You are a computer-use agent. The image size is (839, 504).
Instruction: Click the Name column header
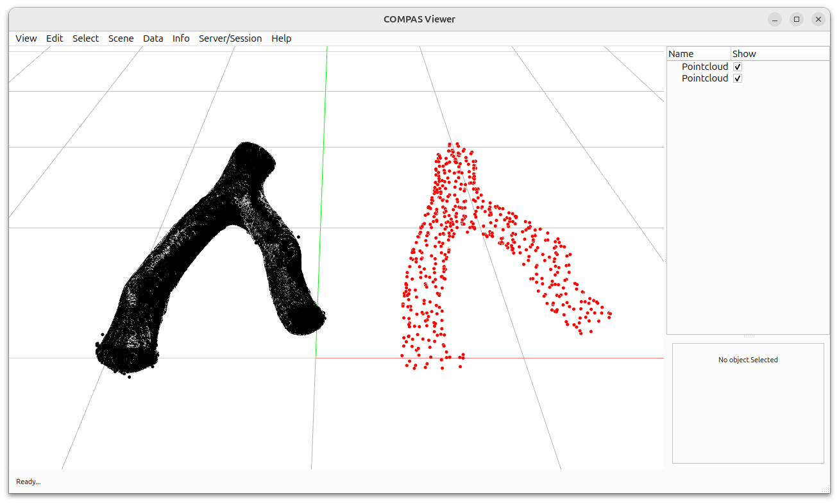pos(682,53)
